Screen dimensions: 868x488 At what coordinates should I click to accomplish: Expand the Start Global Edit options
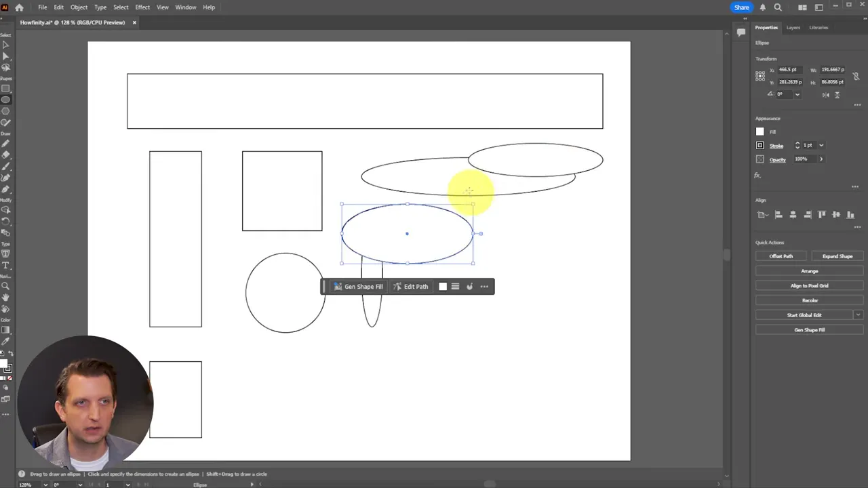click(x=858, y=314)
